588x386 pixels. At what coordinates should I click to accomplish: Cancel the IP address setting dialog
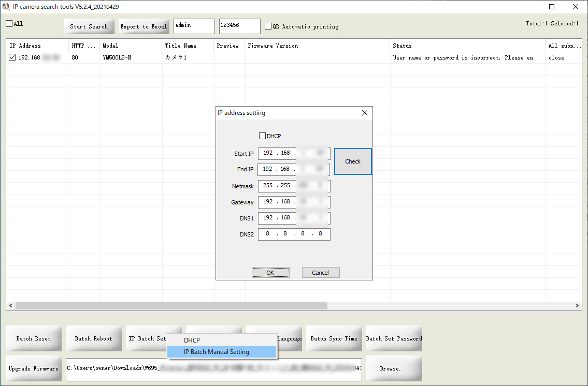321,273
